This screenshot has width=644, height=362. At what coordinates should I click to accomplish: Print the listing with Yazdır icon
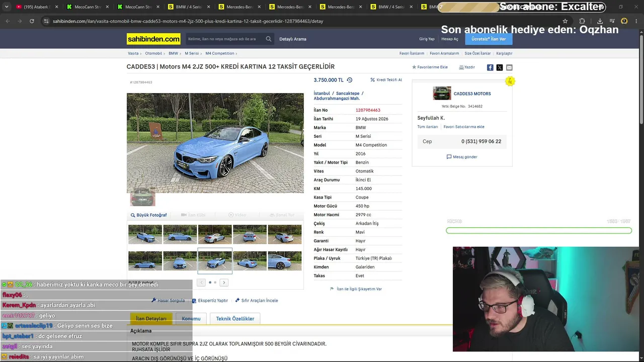point(467,67)
